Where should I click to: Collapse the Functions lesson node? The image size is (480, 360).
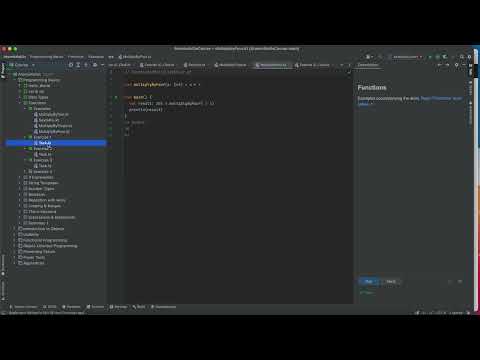point(20,103)
